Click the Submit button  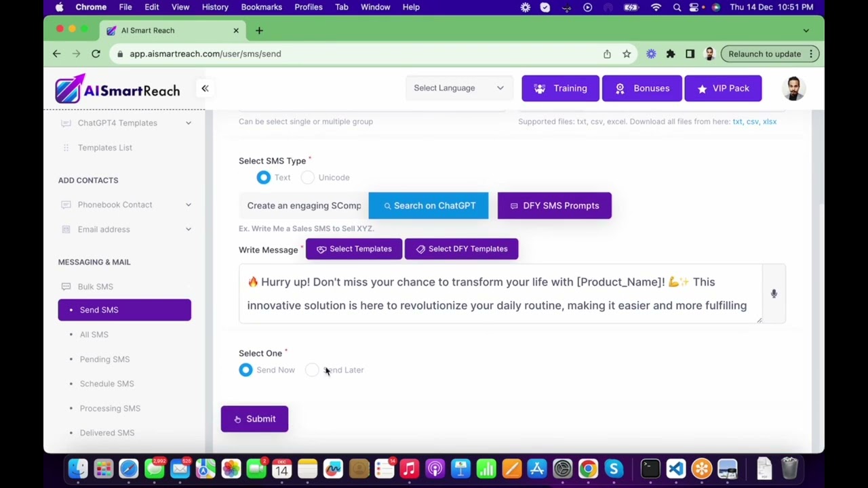[254, 419]
